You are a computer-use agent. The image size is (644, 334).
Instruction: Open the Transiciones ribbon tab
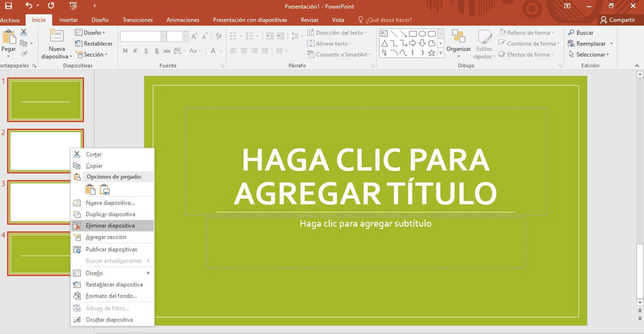138,20
